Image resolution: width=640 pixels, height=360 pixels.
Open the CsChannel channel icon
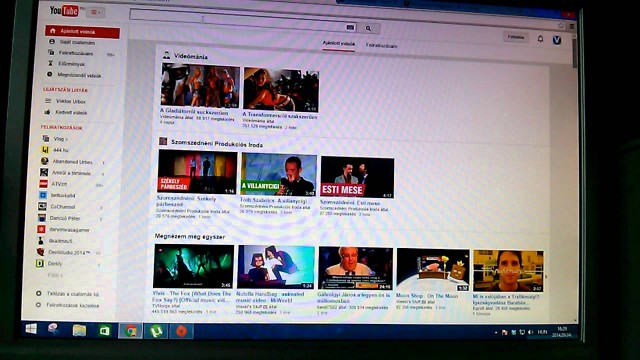[42, 207]
